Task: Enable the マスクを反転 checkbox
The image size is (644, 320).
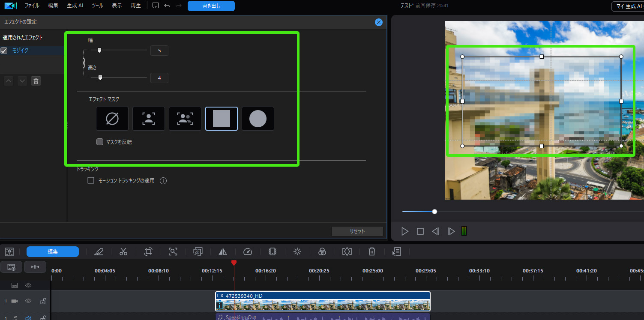Action: (100, 142)
